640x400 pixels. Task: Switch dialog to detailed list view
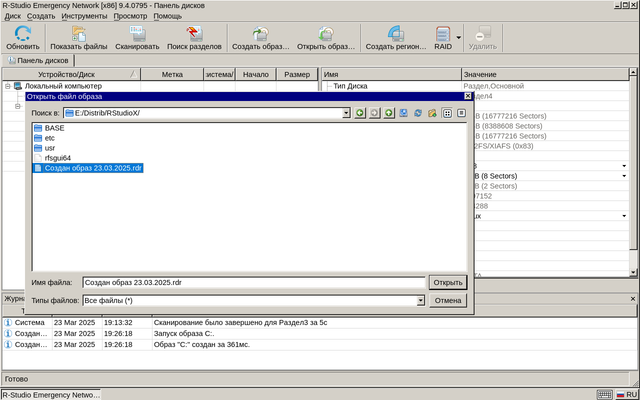461,113
